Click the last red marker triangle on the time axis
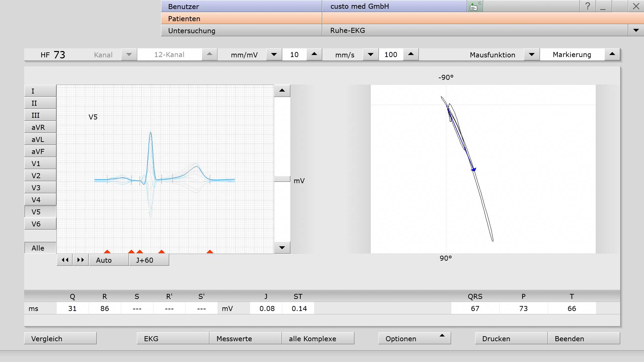Image resolution: width=644 pixels, height=362 pixels. pos(210,252)
